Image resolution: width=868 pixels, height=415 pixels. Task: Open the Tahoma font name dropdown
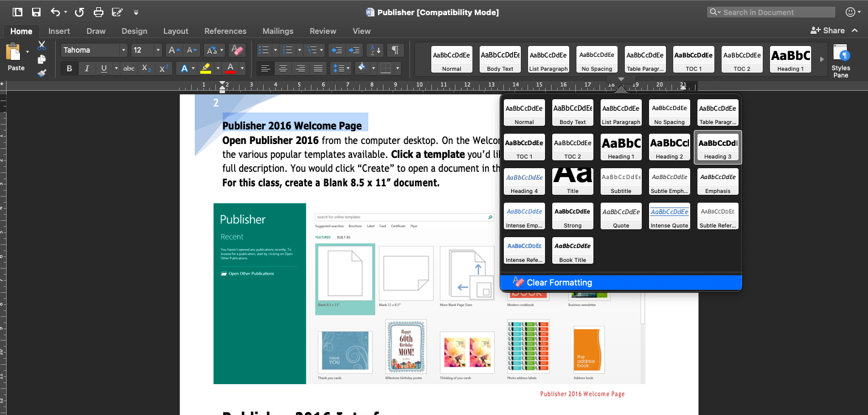coord(123,50)
